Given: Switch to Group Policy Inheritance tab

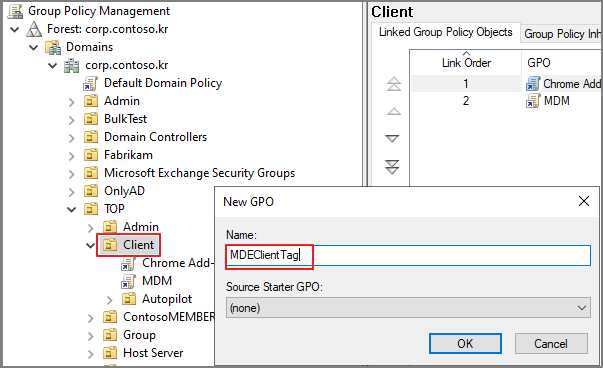Looking at the screenshot, I should (x=562, y=34).
